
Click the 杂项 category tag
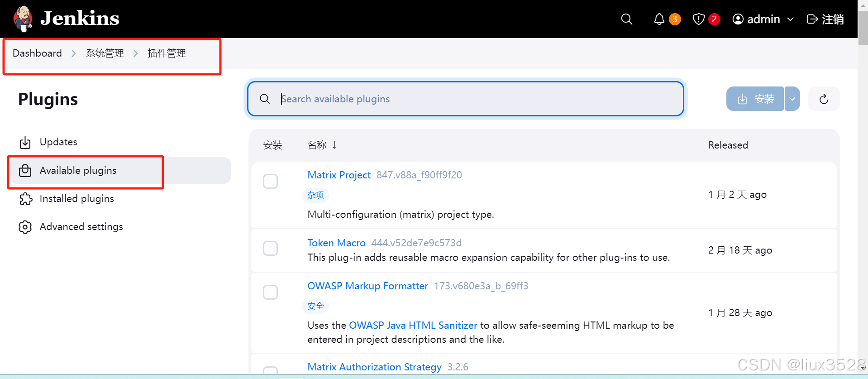[x=315, y=195]
